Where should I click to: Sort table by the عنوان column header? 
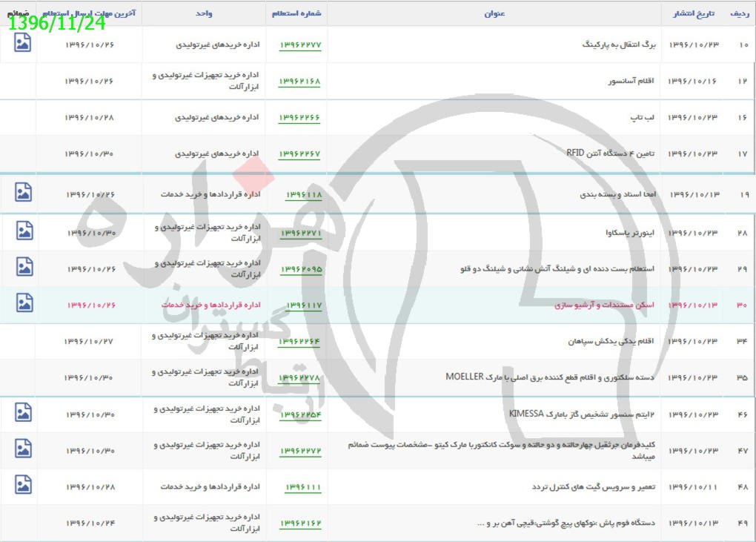tap(492, 13)
